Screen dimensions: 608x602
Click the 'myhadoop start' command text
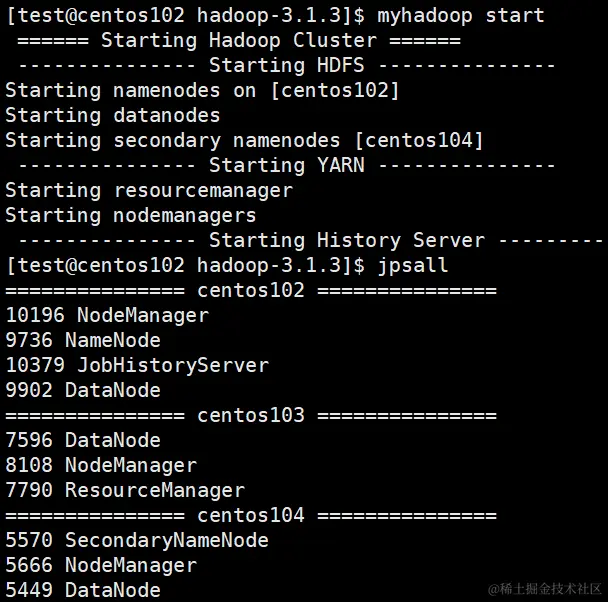461,16
